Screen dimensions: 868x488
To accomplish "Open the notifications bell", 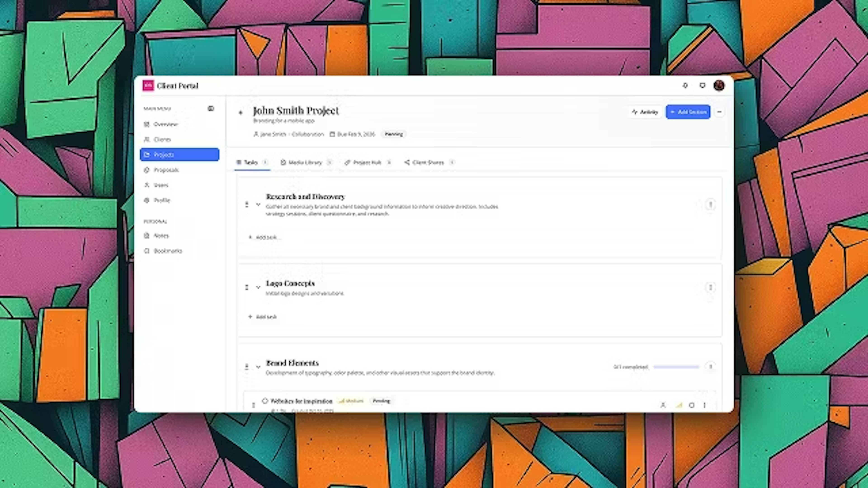I will [685, 86].
